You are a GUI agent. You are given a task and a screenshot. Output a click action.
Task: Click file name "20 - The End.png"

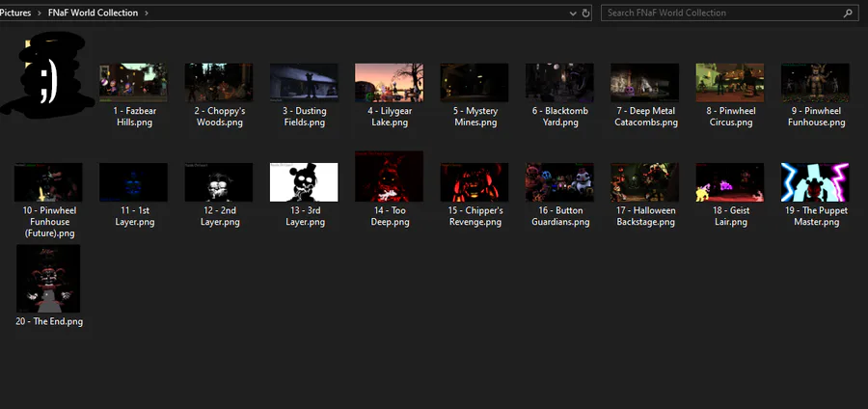click(49, 321)
